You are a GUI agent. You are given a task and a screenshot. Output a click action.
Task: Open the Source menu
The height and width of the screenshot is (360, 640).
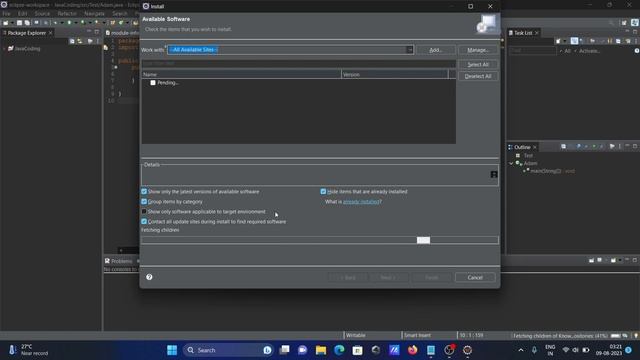[x=42, y=13]
